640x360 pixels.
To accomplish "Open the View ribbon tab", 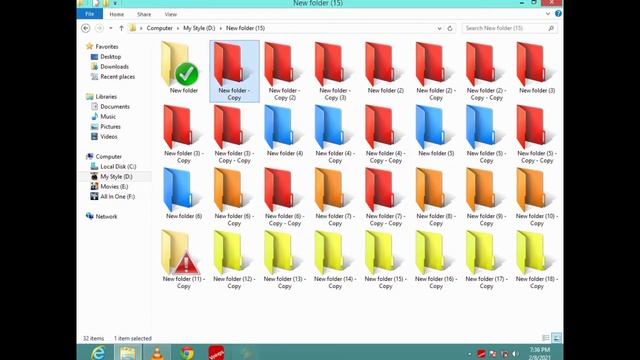I will pos(171,14).
